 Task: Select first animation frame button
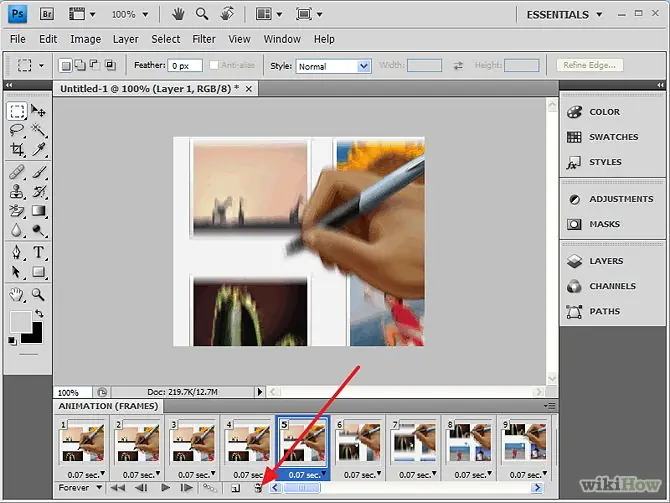[118, 488]
